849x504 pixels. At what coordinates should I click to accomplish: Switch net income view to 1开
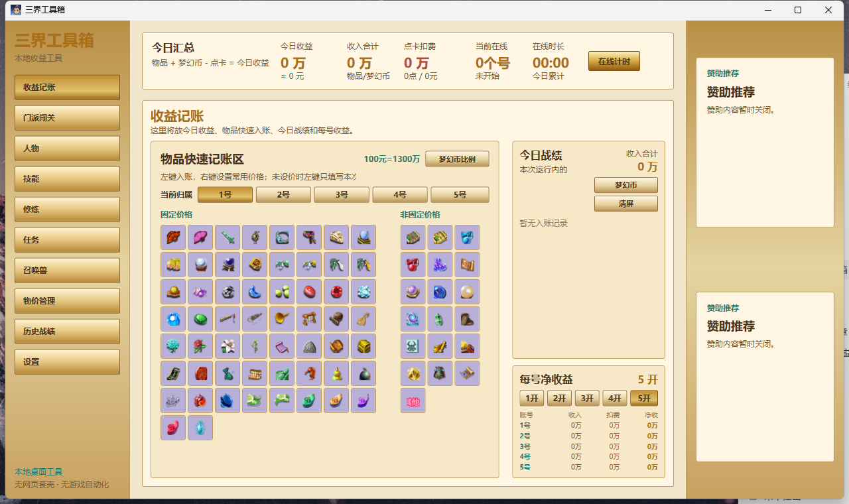click(x=532, y=399)
